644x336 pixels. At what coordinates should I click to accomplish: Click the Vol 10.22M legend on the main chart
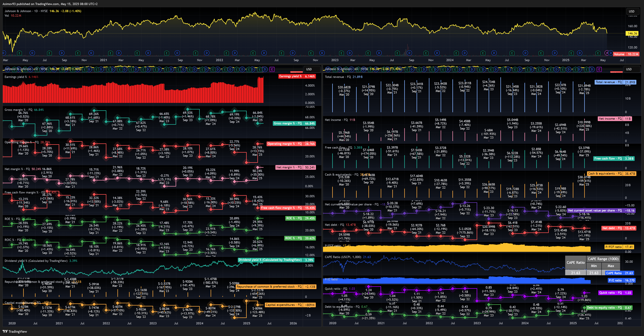pos(13,15)
